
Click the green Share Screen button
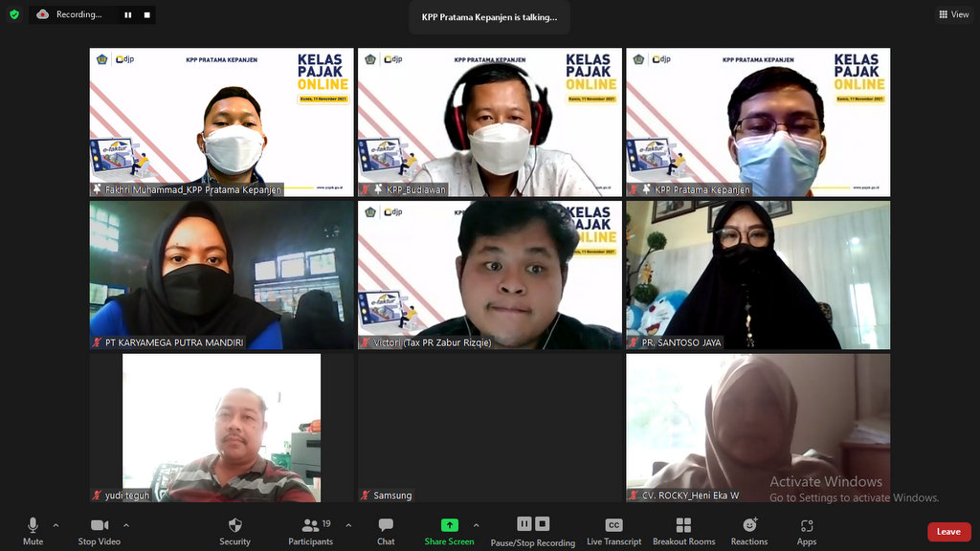449,531
